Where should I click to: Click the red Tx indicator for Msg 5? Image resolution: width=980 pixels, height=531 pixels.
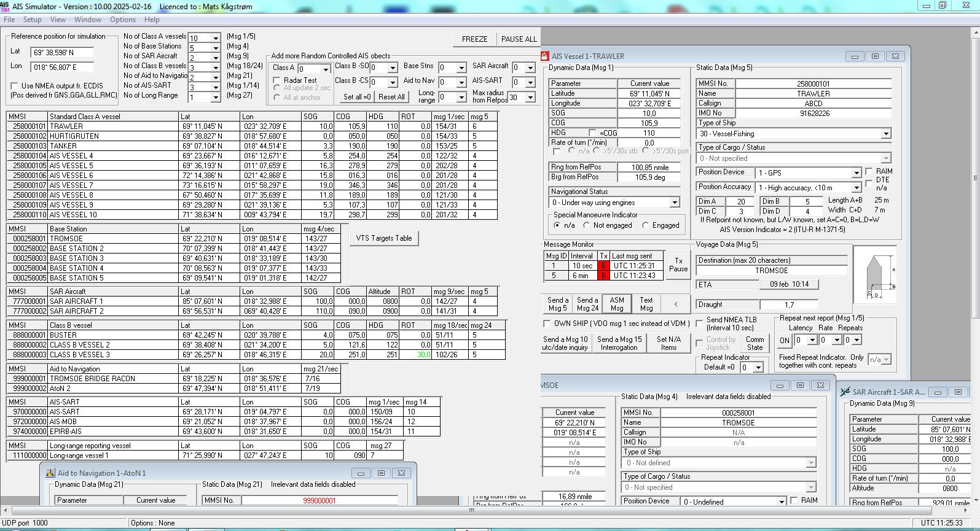pyautogui.click(x=603, y=276)
